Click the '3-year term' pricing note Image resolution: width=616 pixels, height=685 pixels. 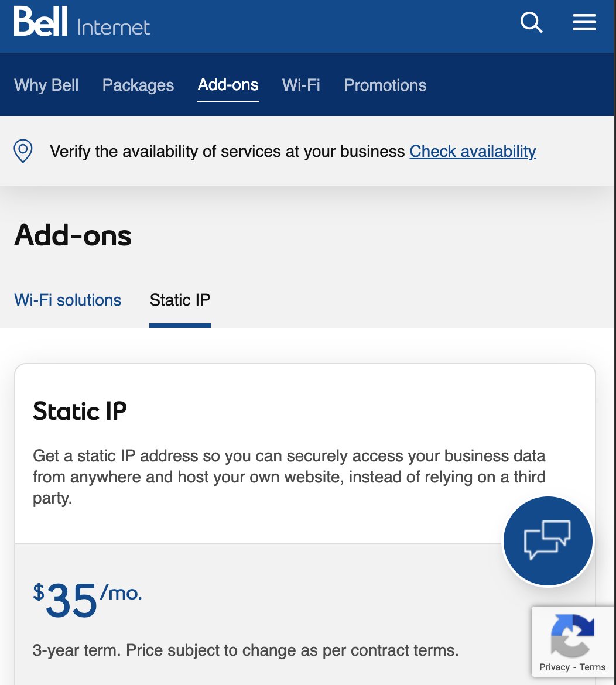coord(245,650)
